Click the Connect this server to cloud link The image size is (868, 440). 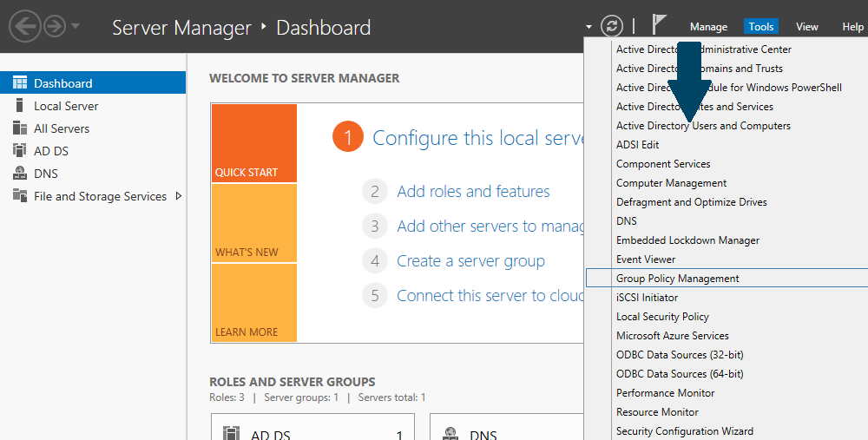[x=490, y=296]
